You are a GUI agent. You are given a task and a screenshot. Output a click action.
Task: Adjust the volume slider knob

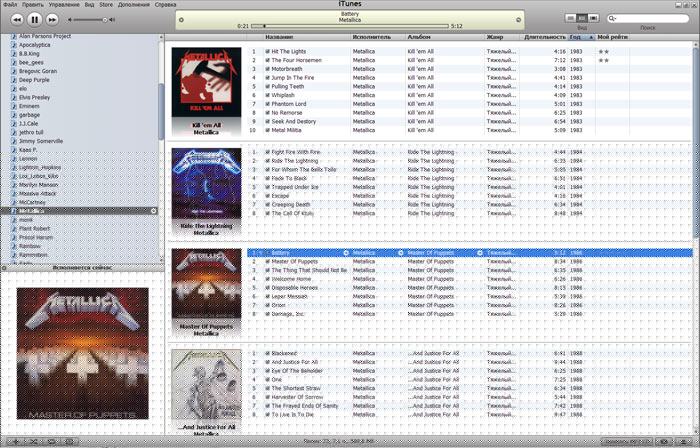click(105, 20)
